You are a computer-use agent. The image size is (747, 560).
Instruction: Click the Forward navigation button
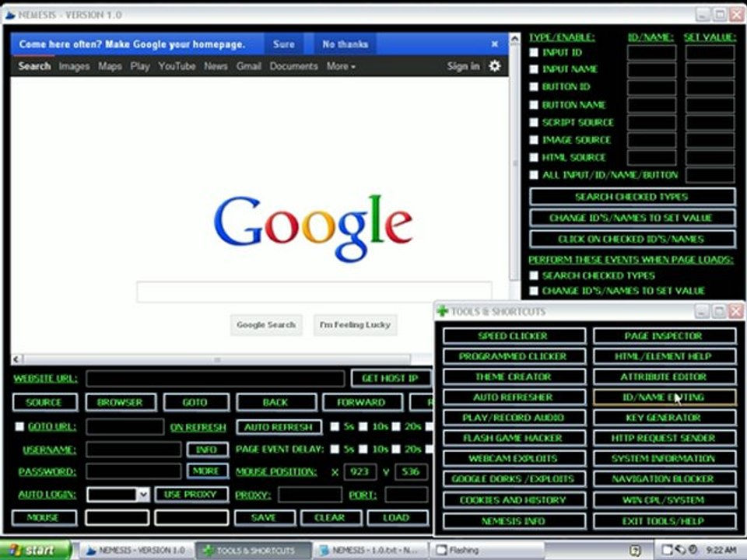pos(362,402)
